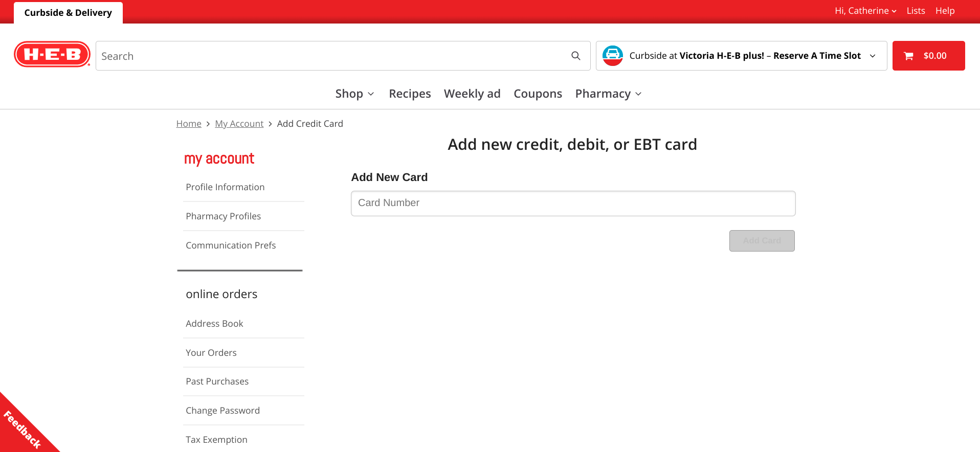Click the Add Credit Card breadcrumb text
980x452 pixels.
point(310,124)
